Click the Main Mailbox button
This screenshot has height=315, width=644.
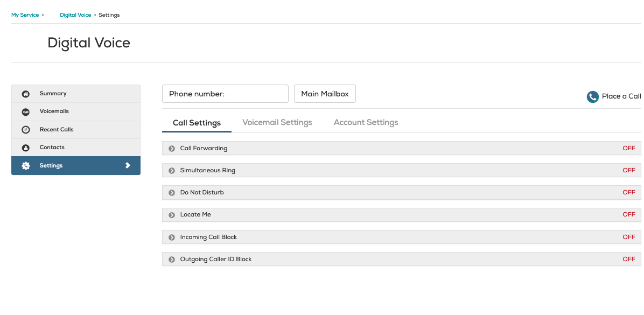point(325,94)
